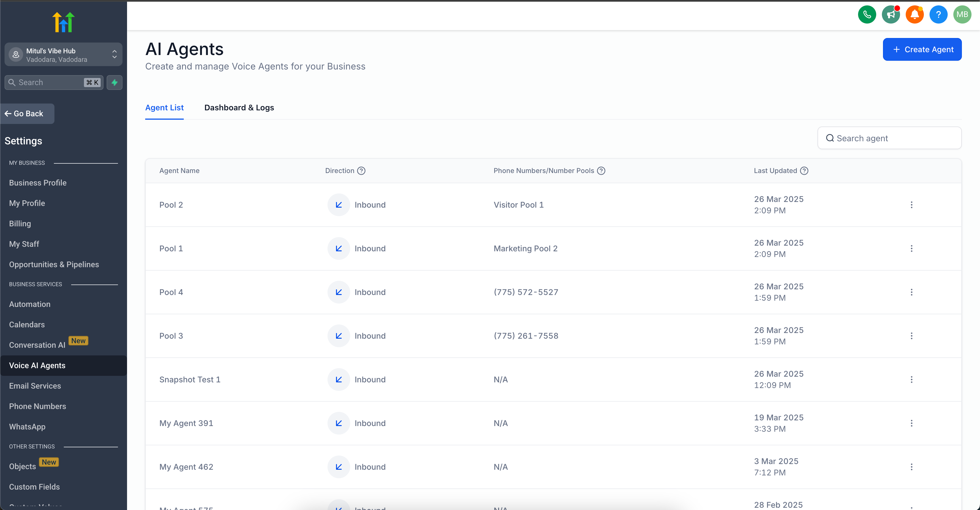The width and height of the screenshot is (980, 510).
Task: Click Last Updated column info icon
Action: tap(804, 171)
